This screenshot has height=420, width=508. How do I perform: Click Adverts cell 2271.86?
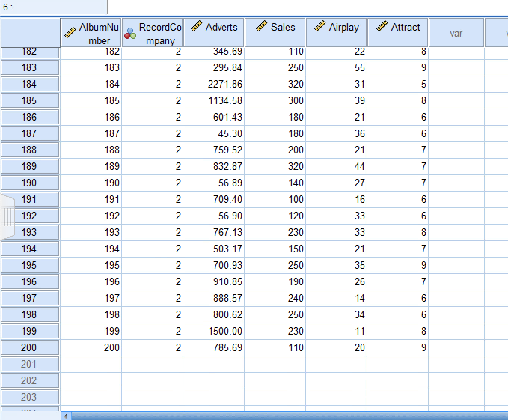pyautogui.click(x=214, y=84)
